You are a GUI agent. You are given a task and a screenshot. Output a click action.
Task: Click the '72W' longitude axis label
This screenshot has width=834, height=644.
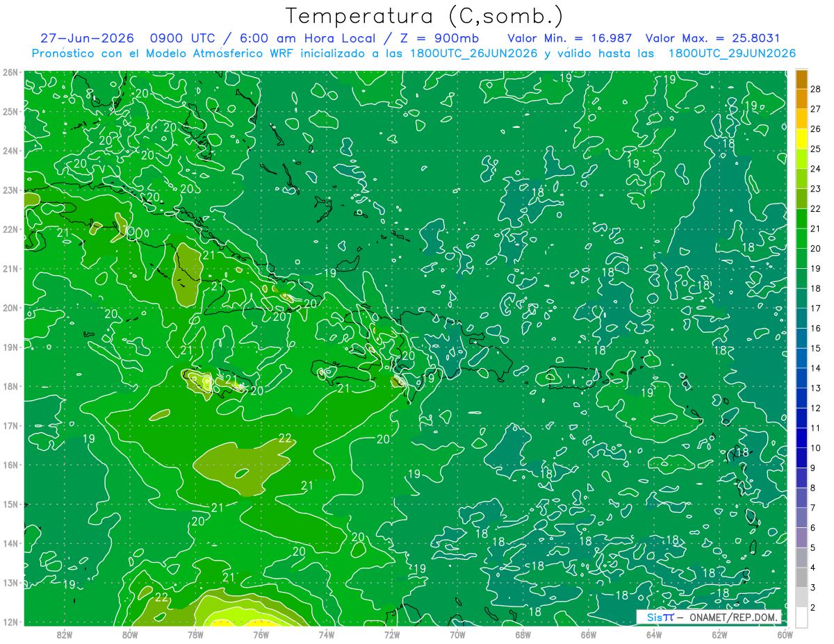pyautogui.click(x=391, y=634)
